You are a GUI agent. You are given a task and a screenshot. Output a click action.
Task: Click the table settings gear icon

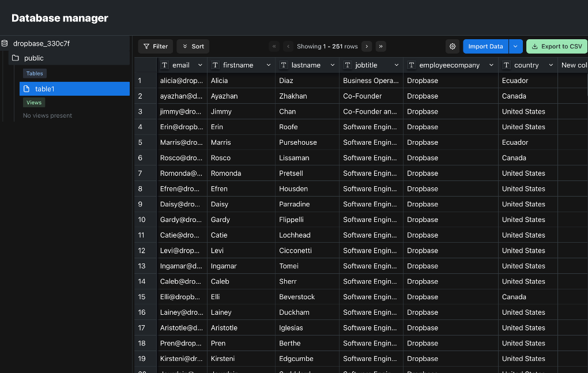[x=453, y=47]
